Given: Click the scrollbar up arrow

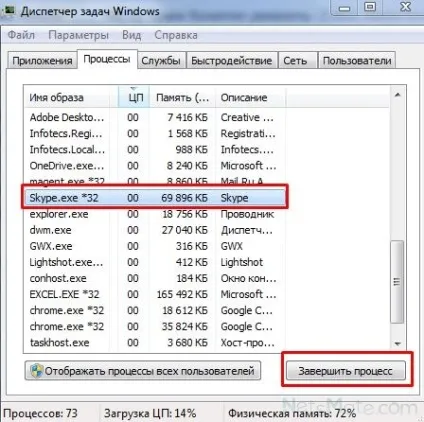Looking at the screenshot, I should click(x=397, y=95).
